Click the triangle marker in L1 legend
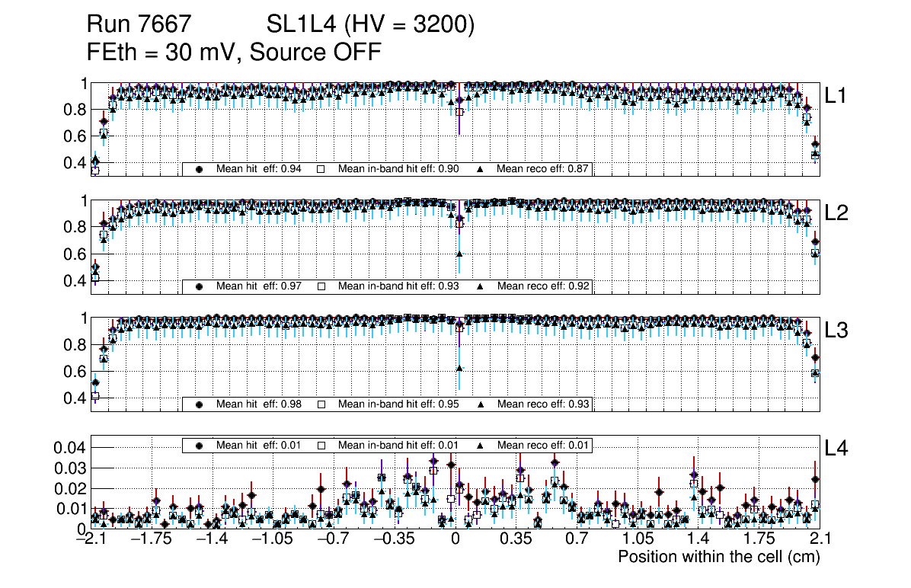The height and width of the screenshot is (588, 911). coord(481,169)
